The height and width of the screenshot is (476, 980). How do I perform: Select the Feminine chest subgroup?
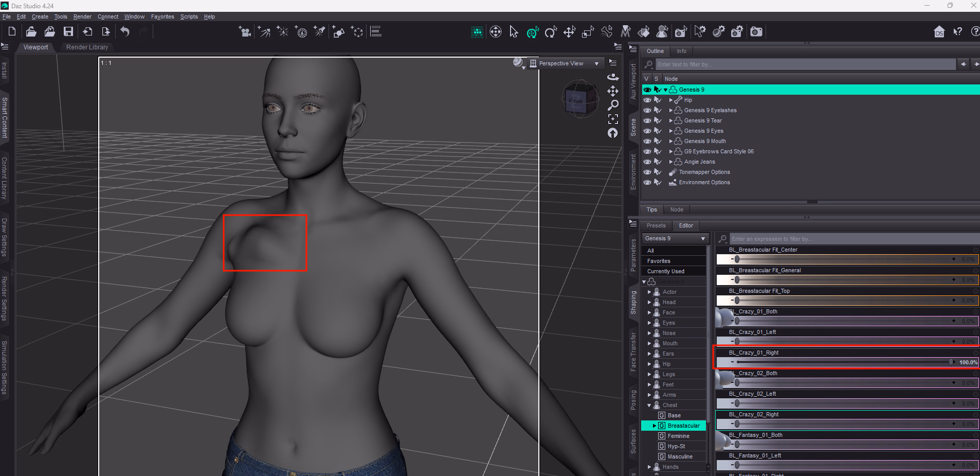pos(678,436)
